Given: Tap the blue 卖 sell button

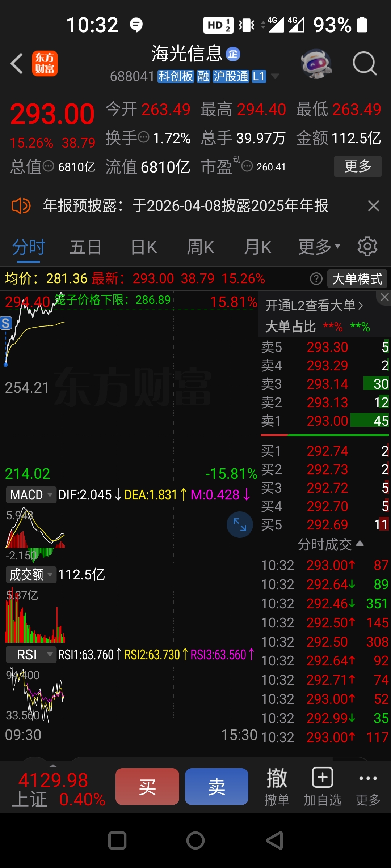Looking at the screenshot, I should pyautogui.click(x=216, y=787).
